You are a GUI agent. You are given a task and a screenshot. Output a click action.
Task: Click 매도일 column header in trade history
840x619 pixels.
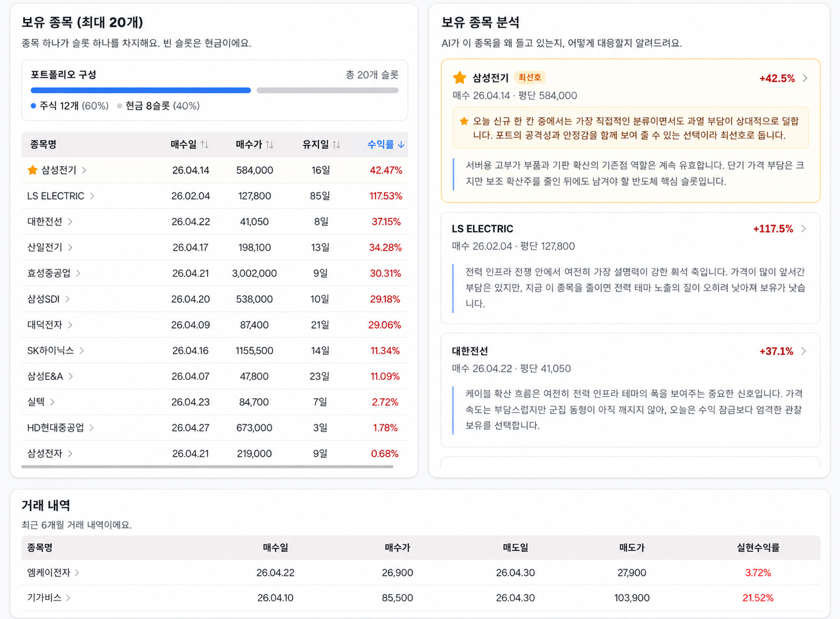pyautogui.click(x=515, y=548)
